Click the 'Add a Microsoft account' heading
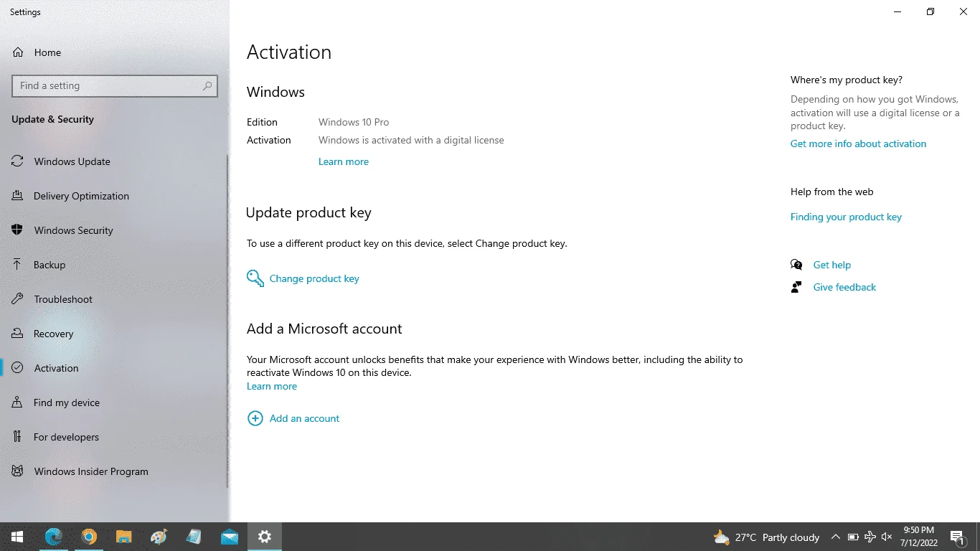The image size is (980, 551). [324, 329]
